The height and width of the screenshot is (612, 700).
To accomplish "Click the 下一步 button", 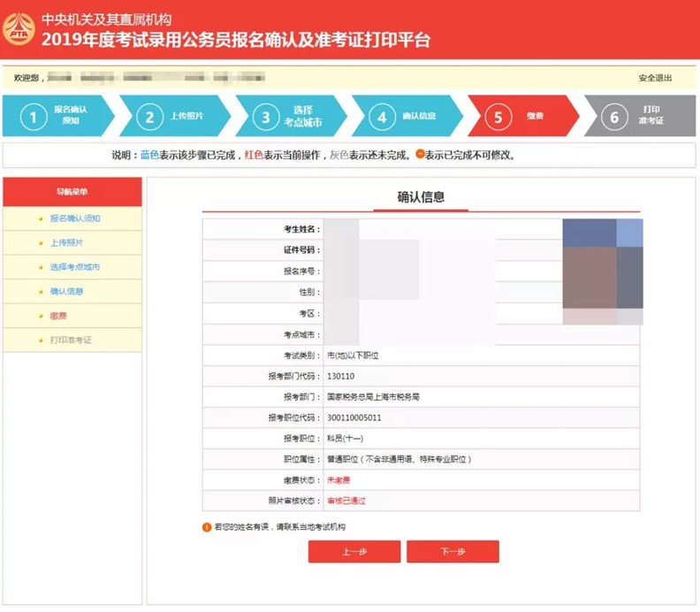I will point(453,552).
